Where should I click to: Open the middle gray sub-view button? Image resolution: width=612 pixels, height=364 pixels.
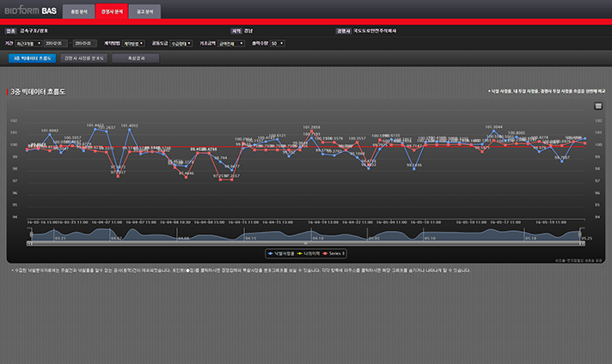point(84,58)
